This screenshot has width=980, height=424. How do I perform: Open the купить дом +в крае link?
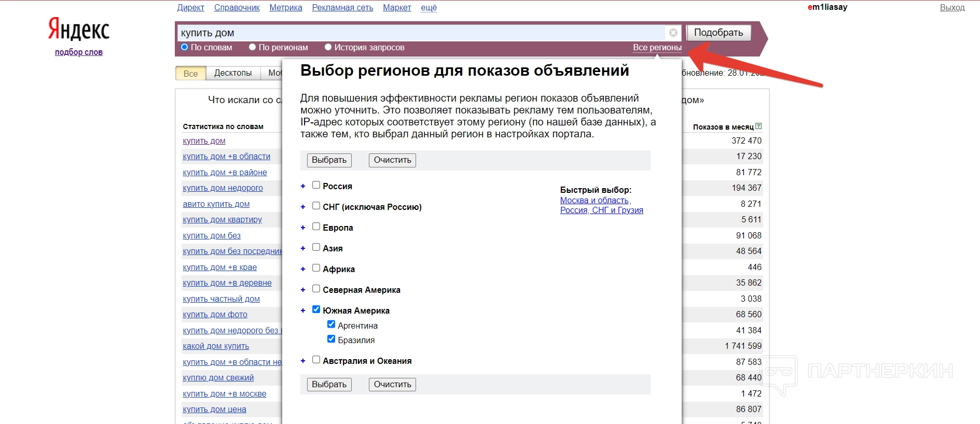click(219, 267)
